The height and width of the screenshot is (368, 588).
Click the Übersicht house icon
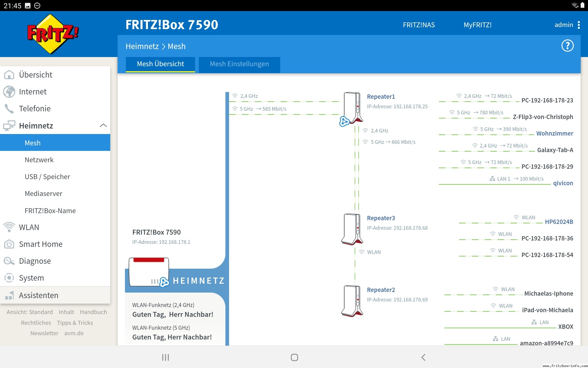point(9,75)
